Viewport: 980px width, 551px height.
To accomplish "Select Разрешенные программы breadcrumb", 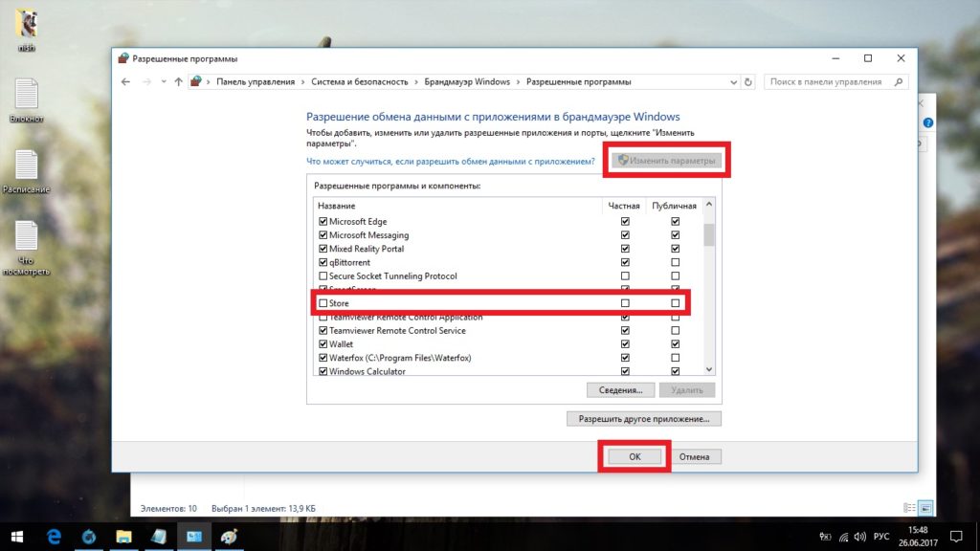I will pyautogui.click(x=579, y=82).
